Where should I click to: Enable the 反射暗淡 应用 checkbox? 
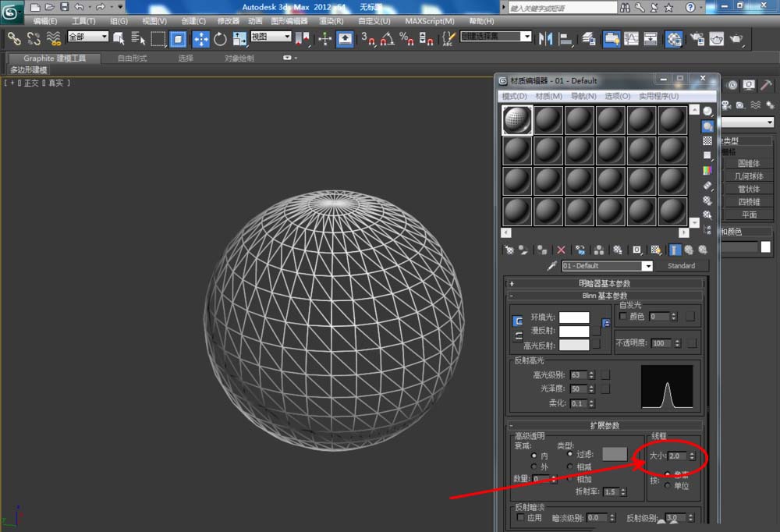click(x=519, y=517)
